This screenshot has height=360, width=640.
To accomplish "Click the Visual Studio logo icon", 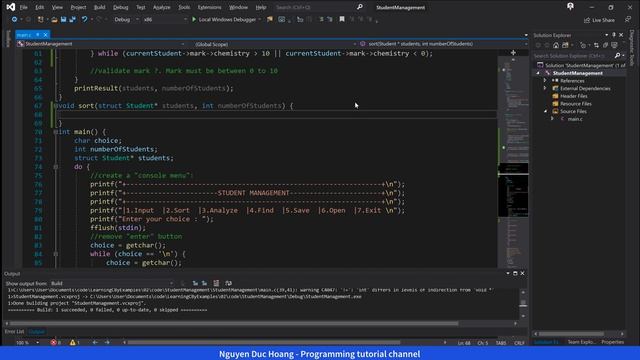I will pyautogui.click(x=11, y=7).
